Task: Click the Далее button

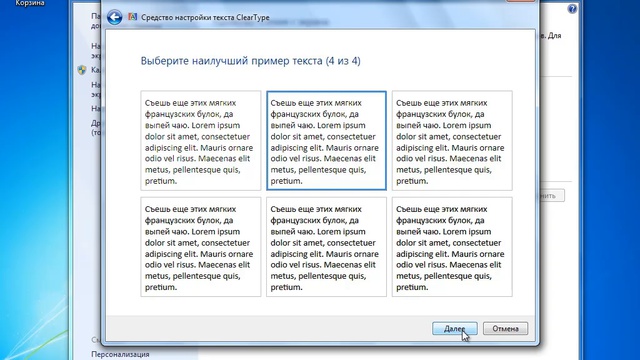Action: pyautogui.click(x=455, y=329)
